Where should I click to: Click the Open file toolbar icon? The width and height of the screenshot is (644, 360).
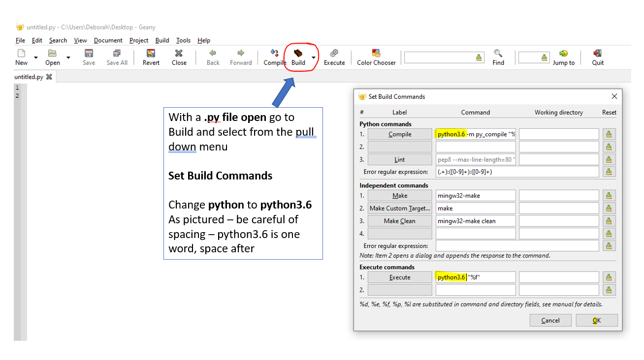point(52,54)
